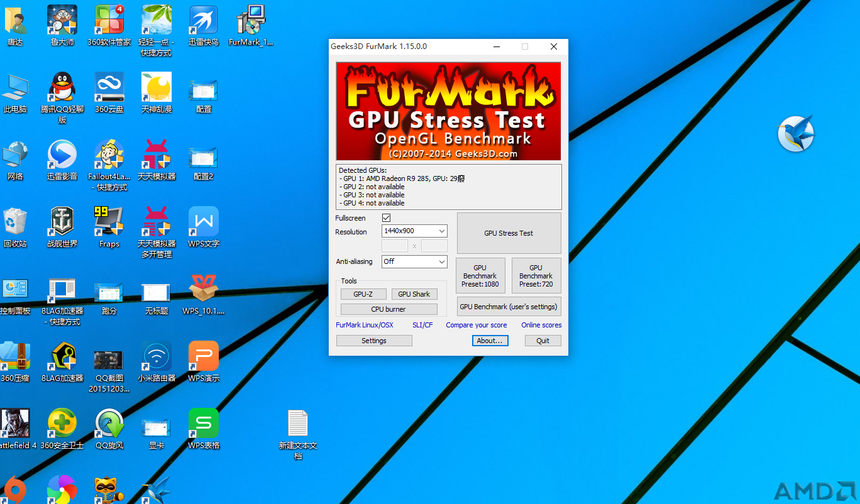
Task: Launch QQ旋风 download icon
Action: [x=109, y=424]
